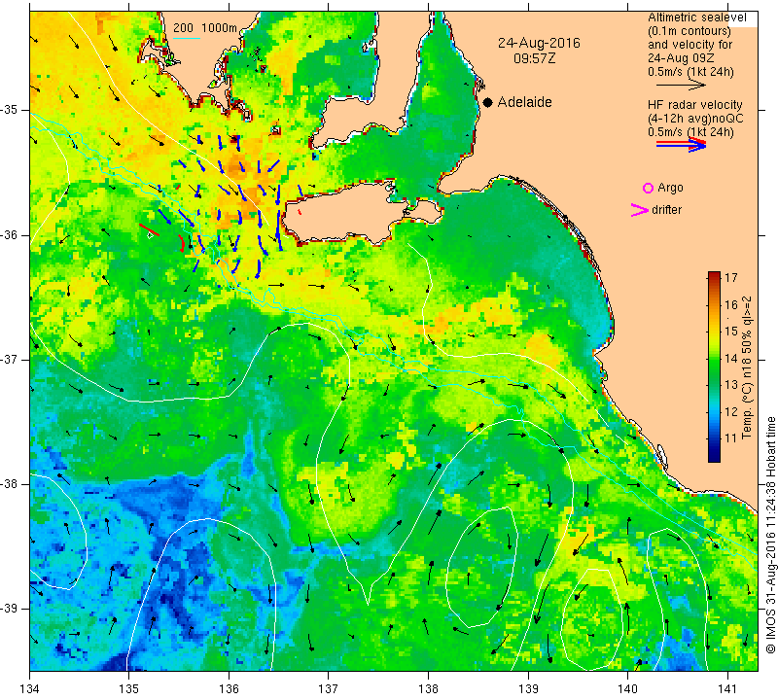Click the '200 1000m' contour legend text
778x700 pixels.
click(x=205, y=28)
